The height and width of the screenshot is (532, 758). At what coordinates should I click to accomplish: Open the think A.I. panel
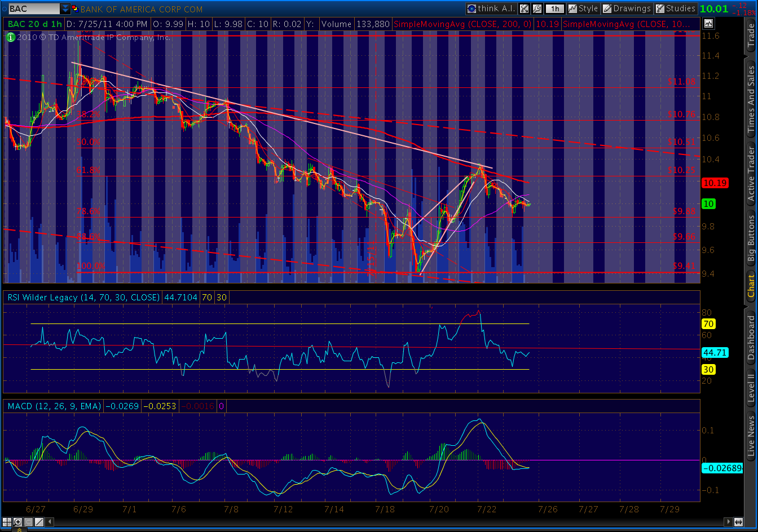tap(491, 8)
